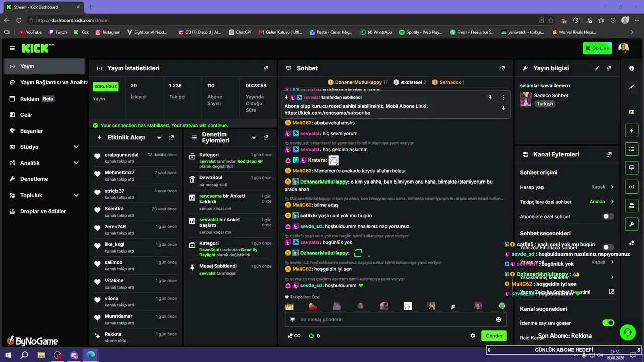
Task: Send the message with Gönder
Action: [x=494, y=336]
